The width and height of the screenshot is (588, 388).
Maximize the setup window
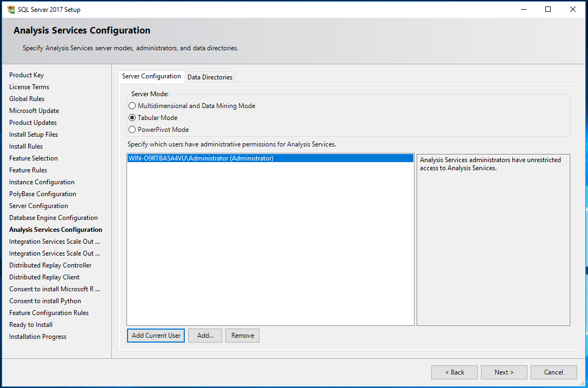pos(548,9)
